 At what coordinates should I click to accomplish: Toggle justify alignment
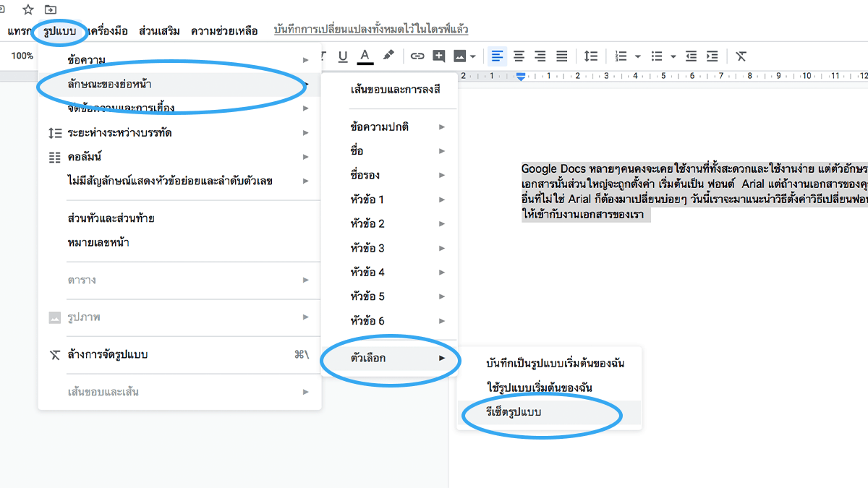[561, 56]
